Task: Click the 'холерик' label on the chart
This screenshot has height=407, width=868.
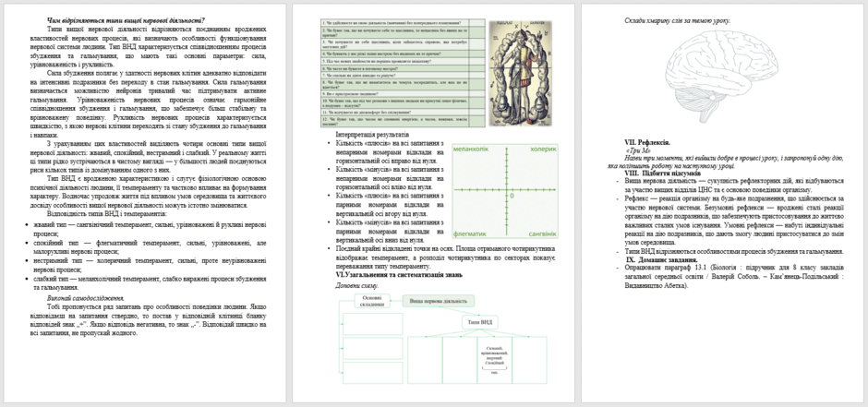Action: coord(543,150)
